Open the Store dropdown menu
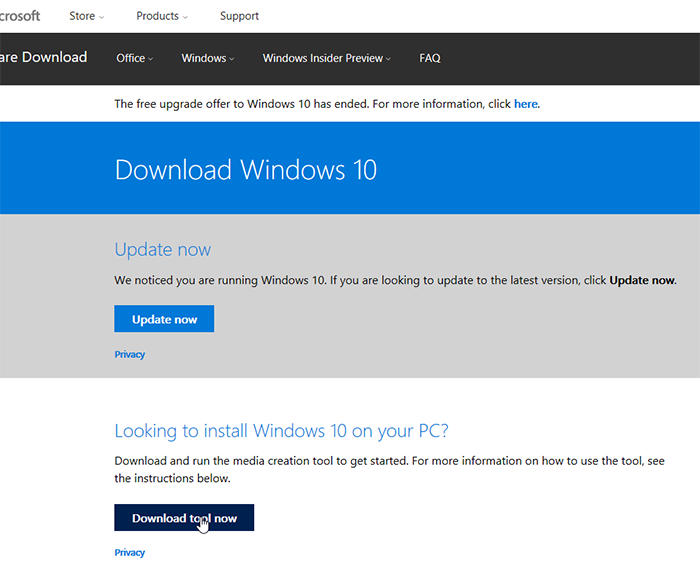700x582 pixels. 86,16
